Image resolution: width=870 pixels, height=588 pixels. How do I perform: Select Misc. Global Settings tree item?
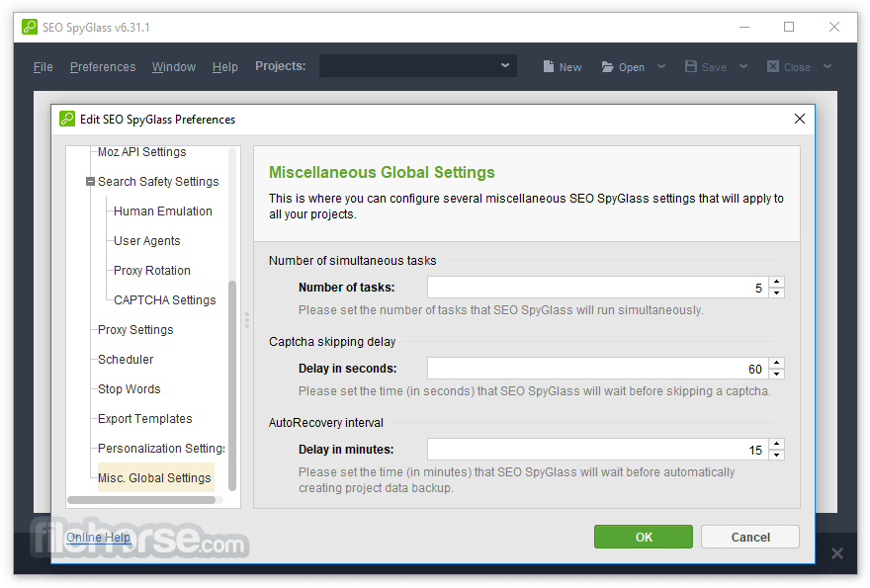pyautogui.click(x=156, y=477)
